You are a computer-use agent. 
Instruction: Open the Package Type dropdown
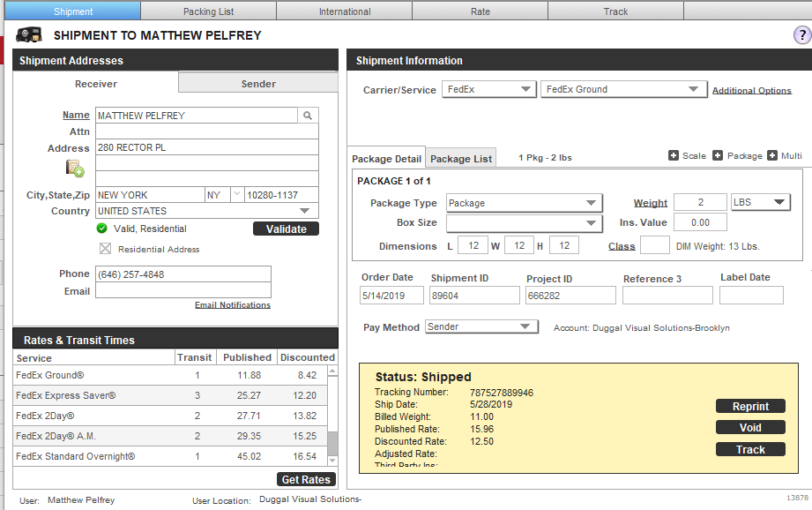click(x=524, y=203)
